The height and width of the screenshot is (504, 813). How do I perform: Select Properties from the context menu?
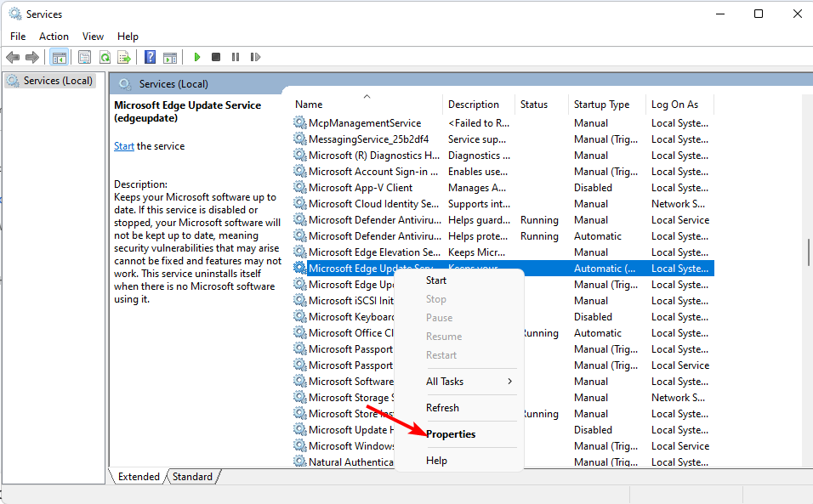click(x=451, y=433)
